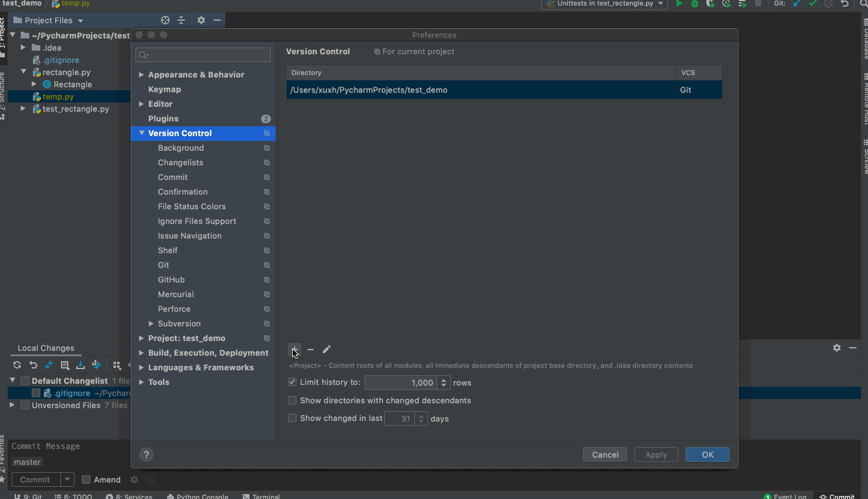Add a VCS directory mapping with plus icon
This screenshot has height=499, width=868.
(x=295, y=350)
